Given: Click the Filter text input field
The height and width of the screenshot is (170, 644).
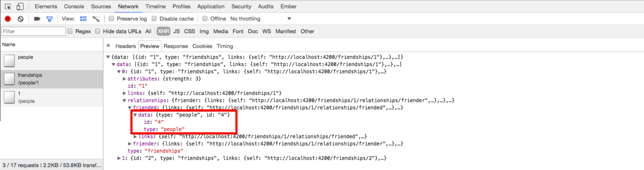Looking at the screenshot, I should 33,31.
